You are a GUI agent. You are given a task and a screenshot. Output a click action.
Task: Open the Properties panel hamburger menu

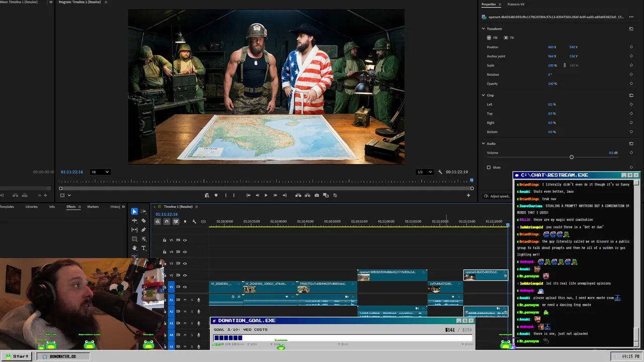tap(500, 5)
